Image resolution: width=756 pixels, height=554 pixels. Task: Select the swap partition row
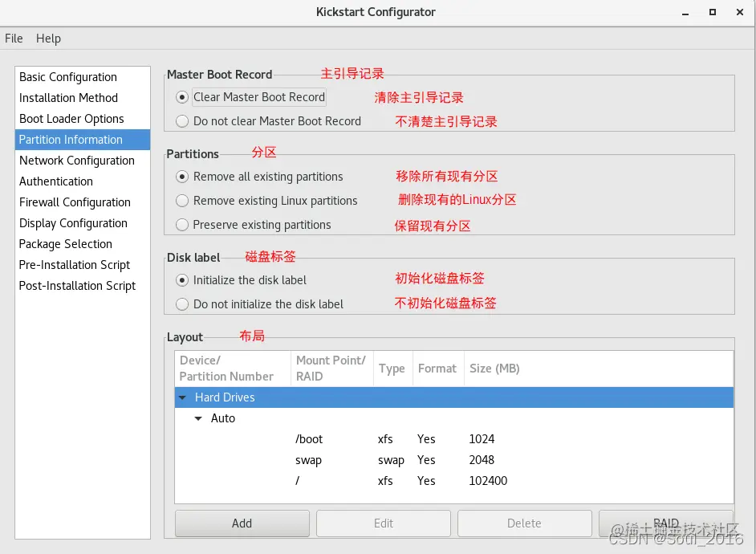[x=454, y=460]
